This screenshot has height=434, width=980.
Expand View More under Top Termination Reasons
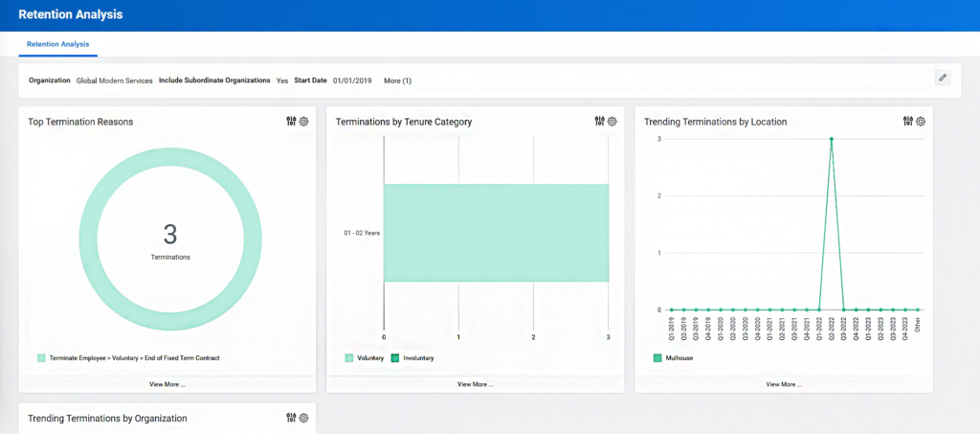167,384
